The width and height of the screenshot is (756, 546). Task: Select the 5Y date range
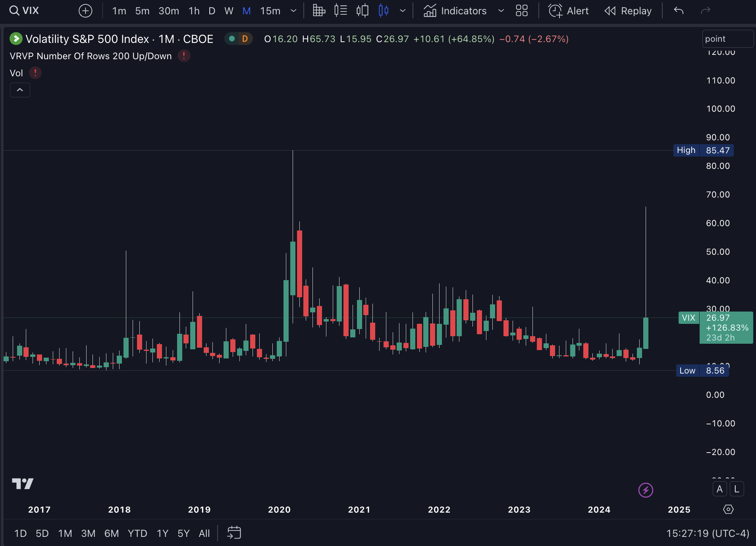tap(183, 533)
